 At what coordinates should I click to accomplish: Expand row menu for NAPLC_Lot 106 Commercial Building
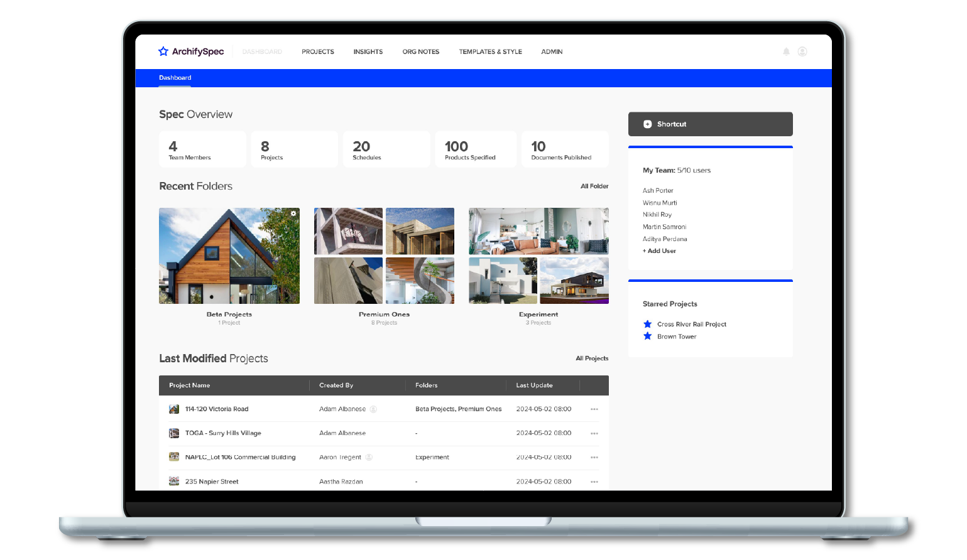click(x=594, y=458)
